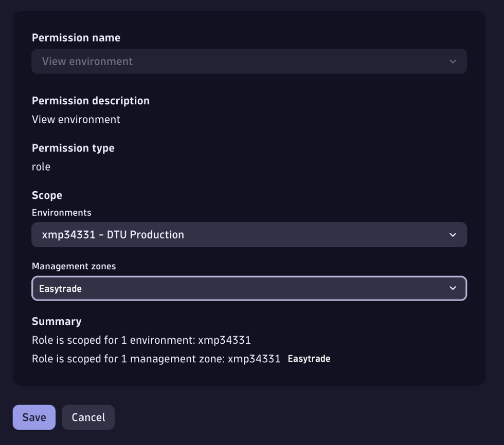The image size is (504, 445).
Task: Click the chevron arrow beside Easytrade zone
Action: (453, 288)
